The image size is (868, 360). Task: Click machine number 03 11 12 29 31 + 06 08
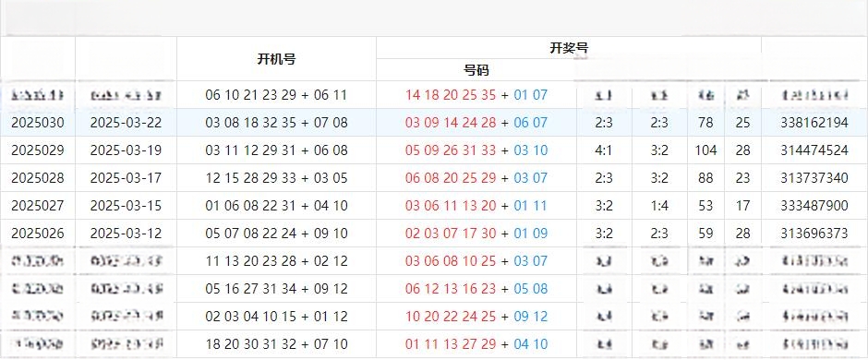(x=276, y=150)
